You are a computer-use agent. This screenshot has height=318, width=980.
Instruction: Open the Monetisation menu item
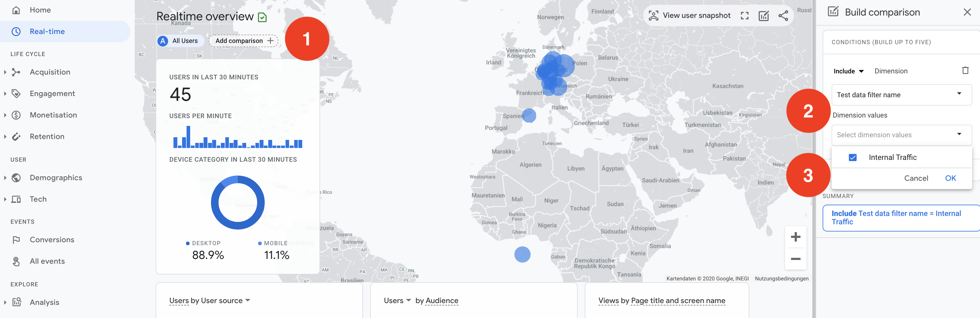[53, 115]
